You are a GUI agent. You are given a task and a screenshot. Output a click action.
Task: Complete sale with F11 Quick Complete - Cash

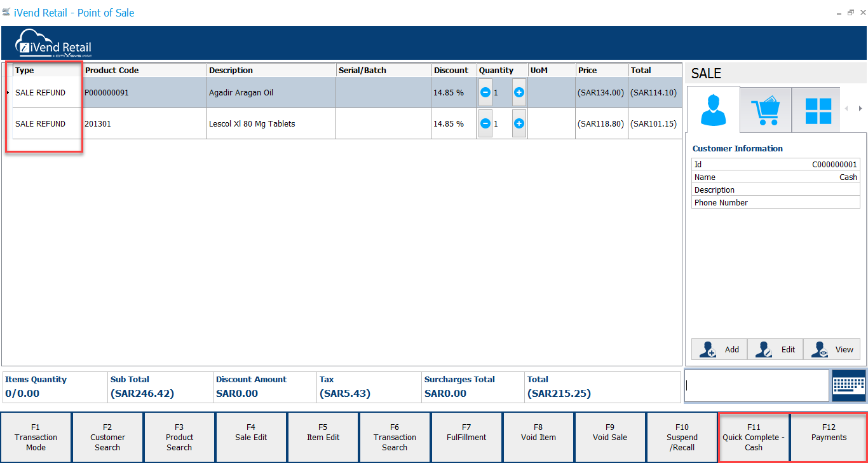754,437
